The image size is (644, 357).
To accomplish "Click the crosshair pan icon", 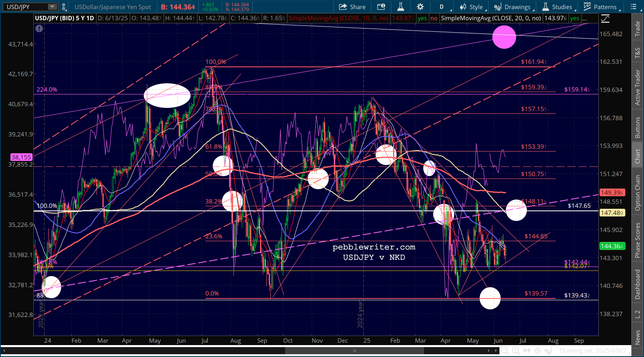I will pyautogui.click(x=538, y=351).
